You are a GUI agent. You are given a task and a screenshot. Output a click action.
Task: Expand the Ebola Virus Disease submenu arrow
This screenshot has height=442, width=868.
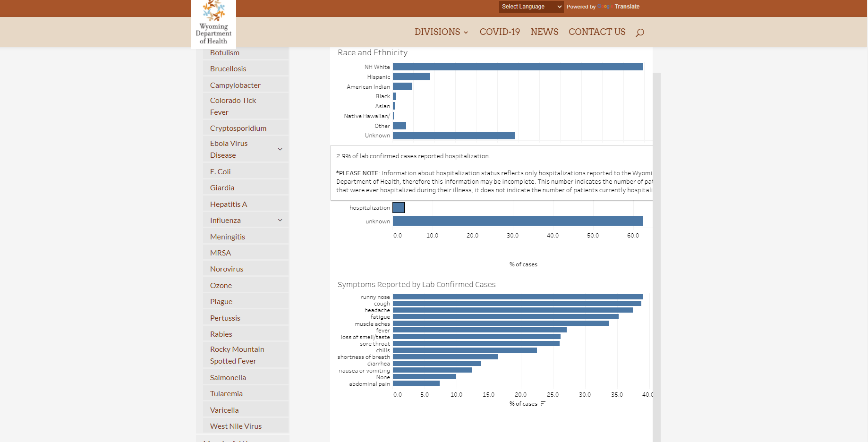[280, 149]
